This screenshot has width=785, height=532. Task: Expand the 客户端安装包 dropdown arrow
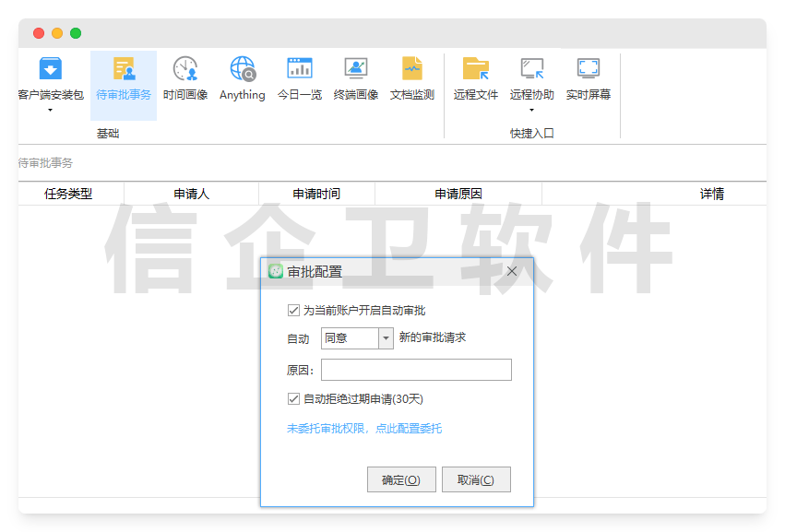click(50, 111)
